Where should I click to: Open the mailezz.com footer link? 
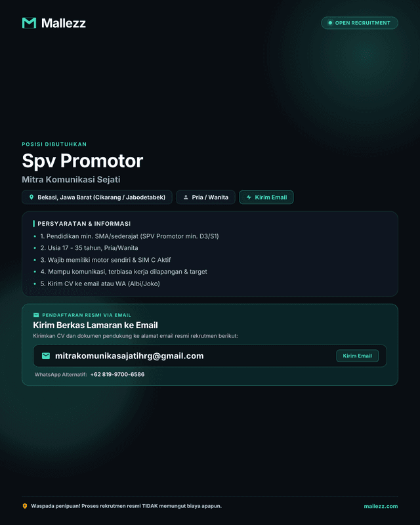(x=381, y=506)
